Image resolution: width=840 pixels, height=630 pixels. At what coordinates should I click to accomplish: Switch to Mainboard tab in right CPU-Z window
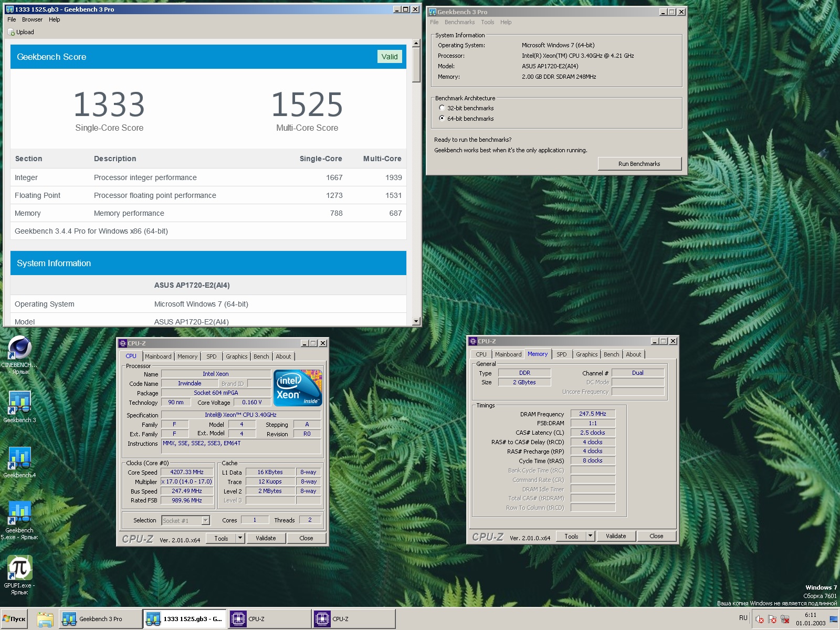[x=508, y=354]
